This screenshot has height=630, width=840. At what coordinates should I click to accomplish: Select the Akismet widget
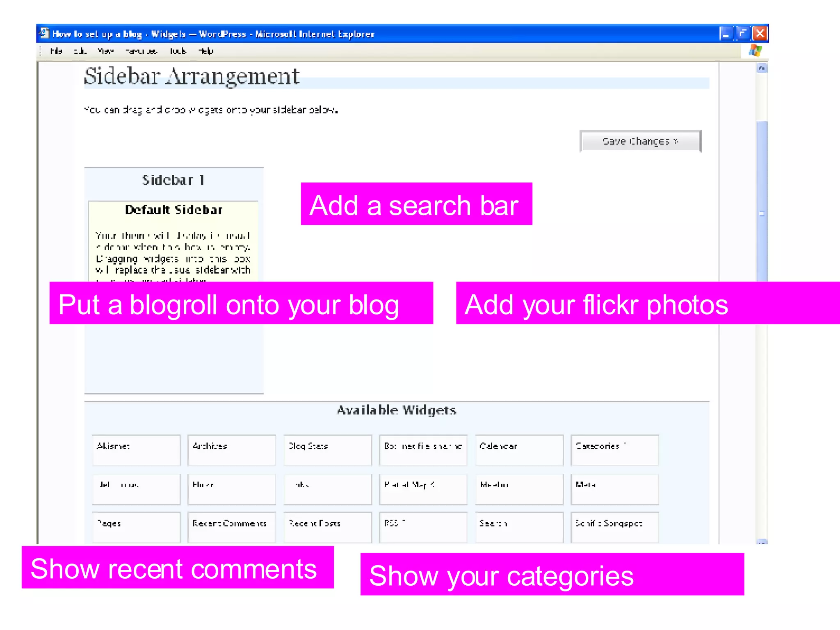[136, 450]
